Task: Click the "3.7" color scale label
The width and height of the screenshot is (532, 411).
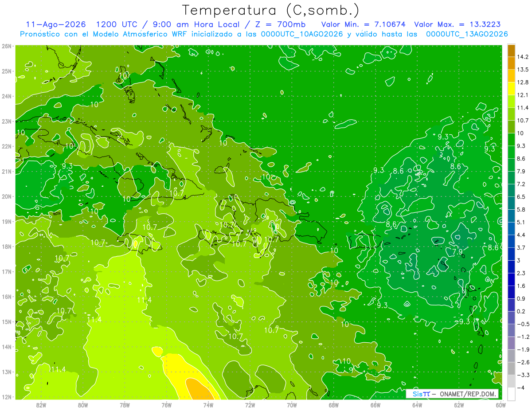Action: 521,247
